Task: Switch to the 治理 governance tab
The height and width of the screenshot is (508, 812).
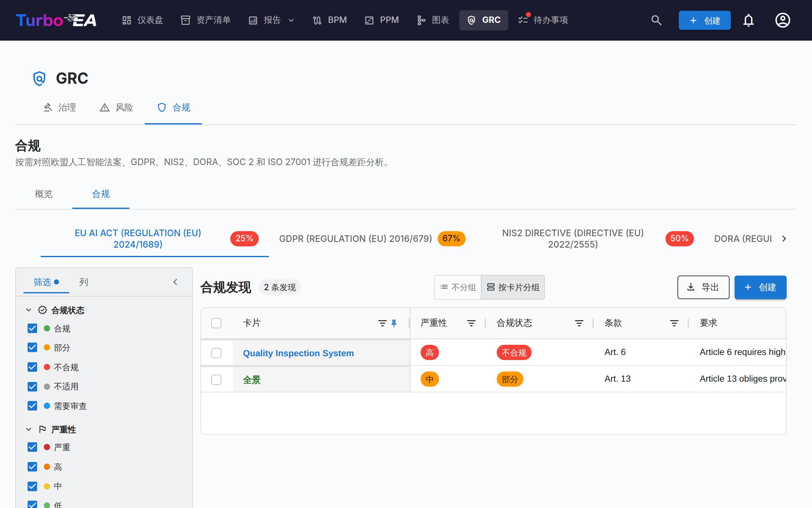Action: [60, 108]
